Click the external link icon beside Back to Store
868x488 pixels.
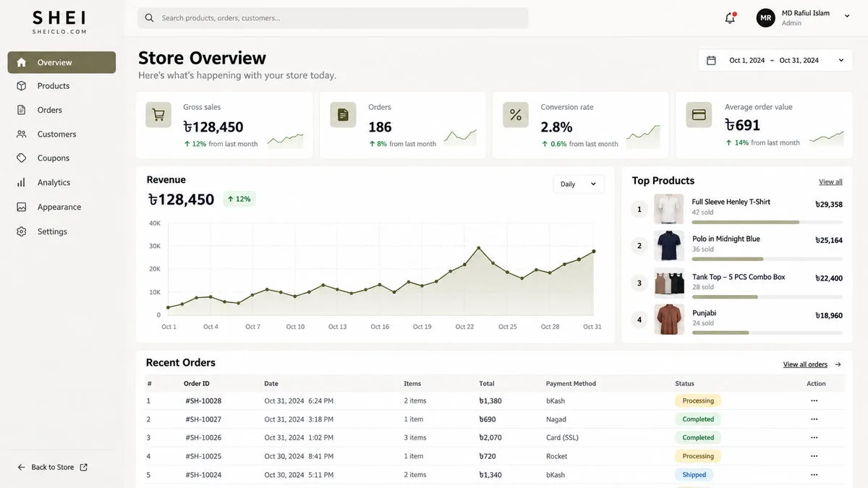83,468
